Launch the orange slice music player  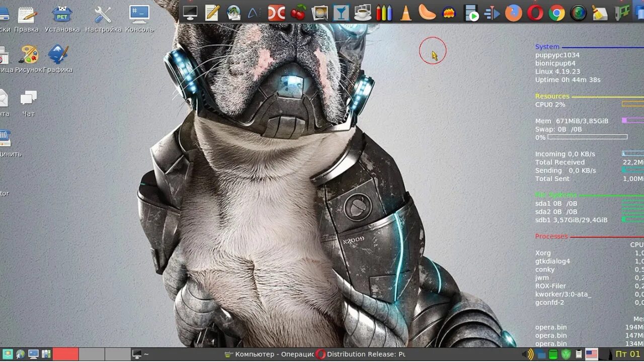pos(427,13)
